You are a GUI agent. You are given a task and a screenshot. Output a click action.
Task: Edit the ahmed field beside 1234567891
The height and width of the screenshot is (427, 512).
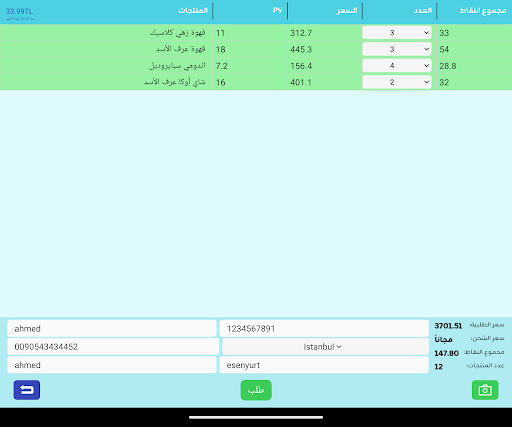coord(112,329)
